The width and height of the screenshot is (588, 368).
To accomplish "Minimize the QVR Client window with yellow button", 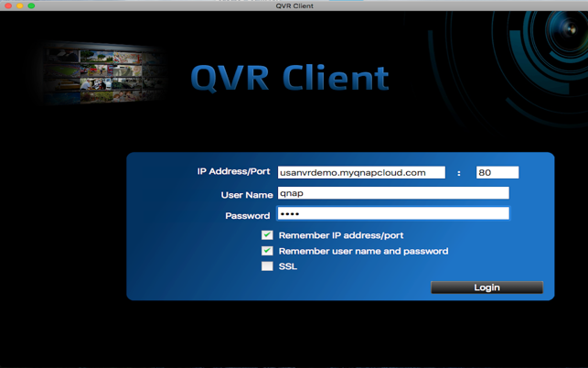I will 19,5.
